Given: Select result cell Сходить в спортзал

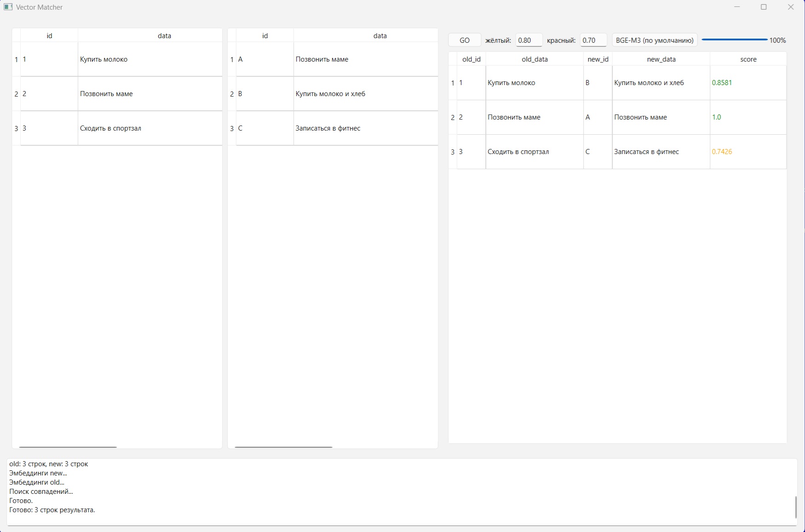Looking at the screenshot, I should pyautogui.click(x=535, y=152).
